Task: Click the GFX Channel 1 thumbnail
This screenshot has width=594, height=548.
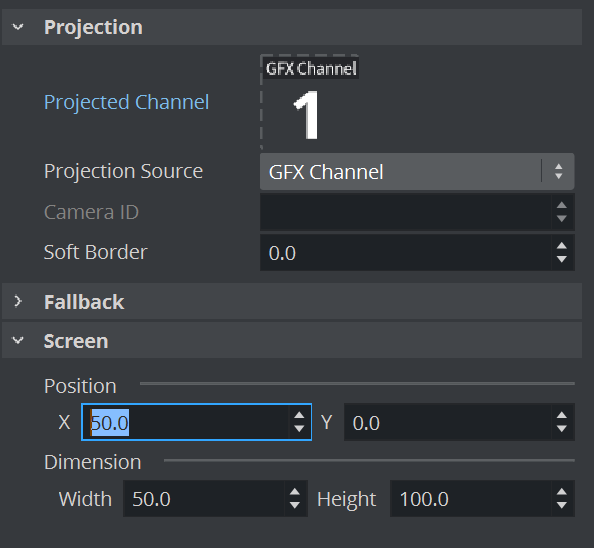Action: click(x=310, y=102)
